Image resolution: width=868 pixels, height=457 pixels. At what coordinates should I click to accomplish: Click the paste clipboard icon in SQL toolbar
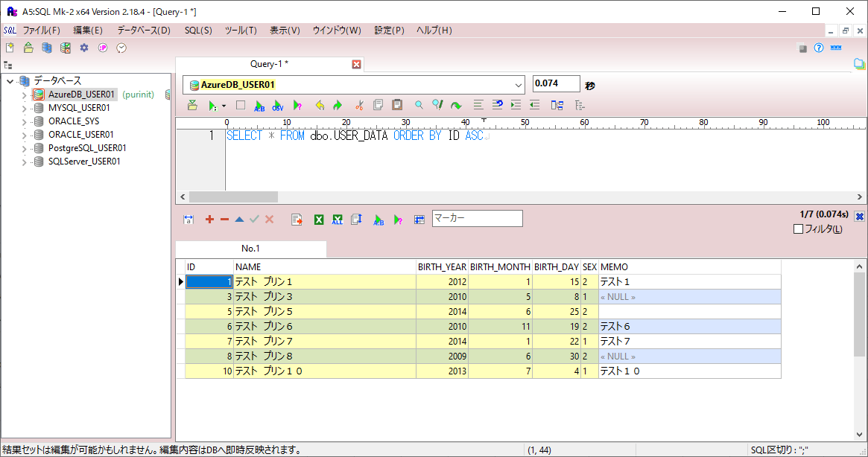(397, 105)
